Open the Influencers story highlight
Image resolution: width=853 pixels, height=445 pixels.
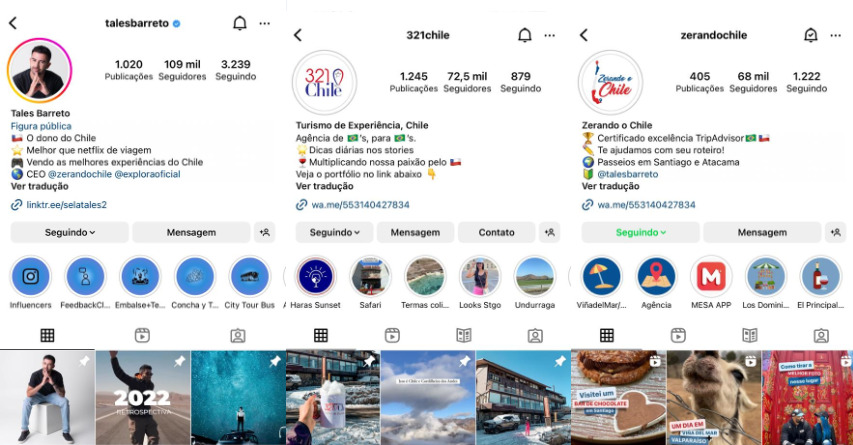tap(30, 276)
